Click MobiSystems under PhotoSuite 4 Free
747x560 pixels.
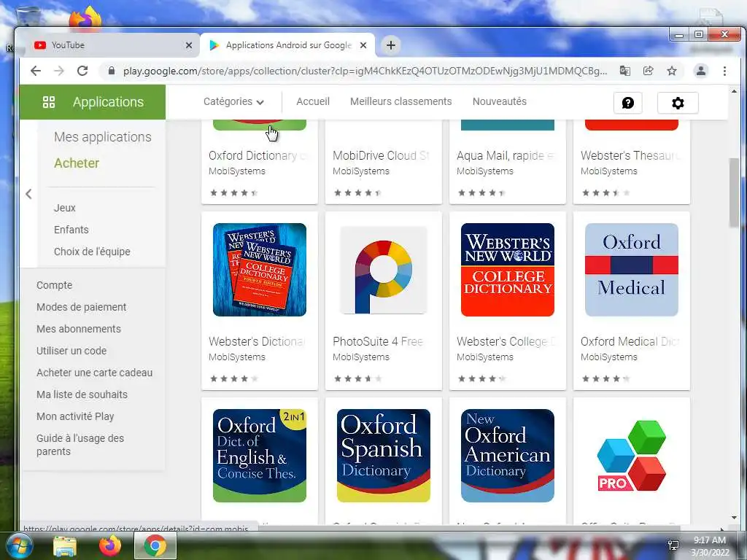tap(360, 357)
